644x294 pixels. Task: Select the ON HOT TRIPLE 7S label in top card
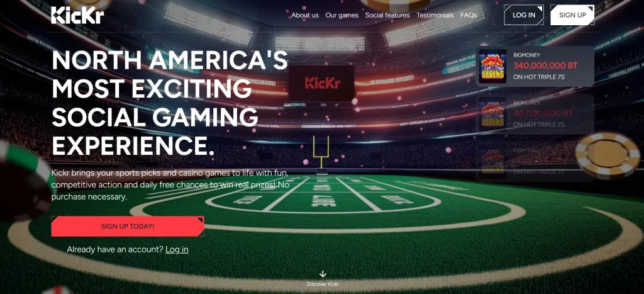[538, 77]
